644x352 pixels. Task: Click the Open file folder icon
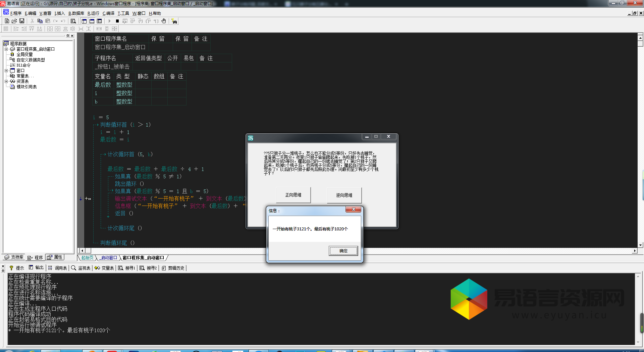point(14,21)
